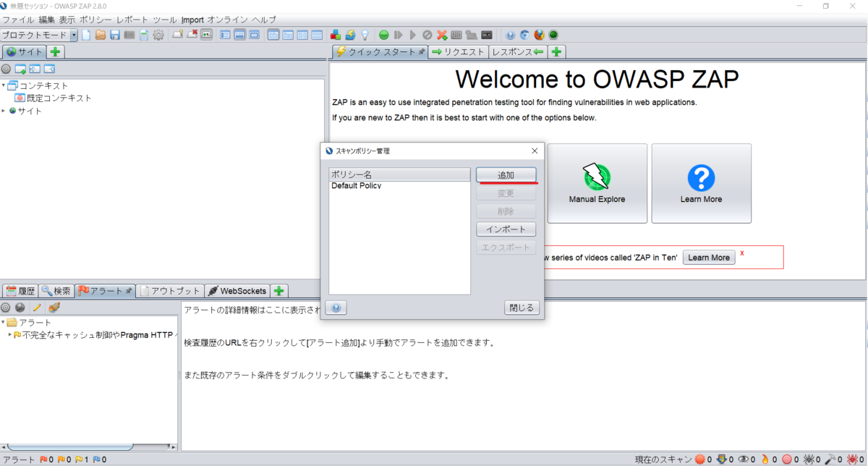Open the オンライン menu
868x466 pixels.
click(x=228, y=20)
